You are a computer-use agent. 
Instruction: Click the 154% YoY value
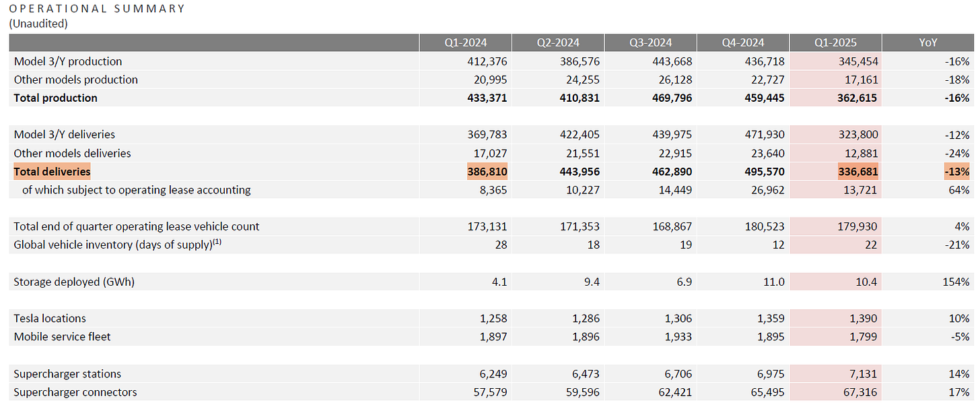click(x=956, y=282)
